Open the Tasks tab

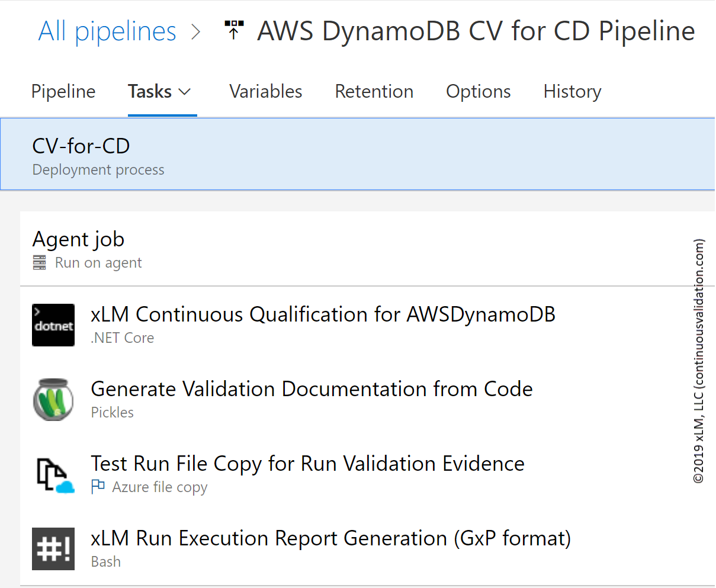[x=150, y=91]
